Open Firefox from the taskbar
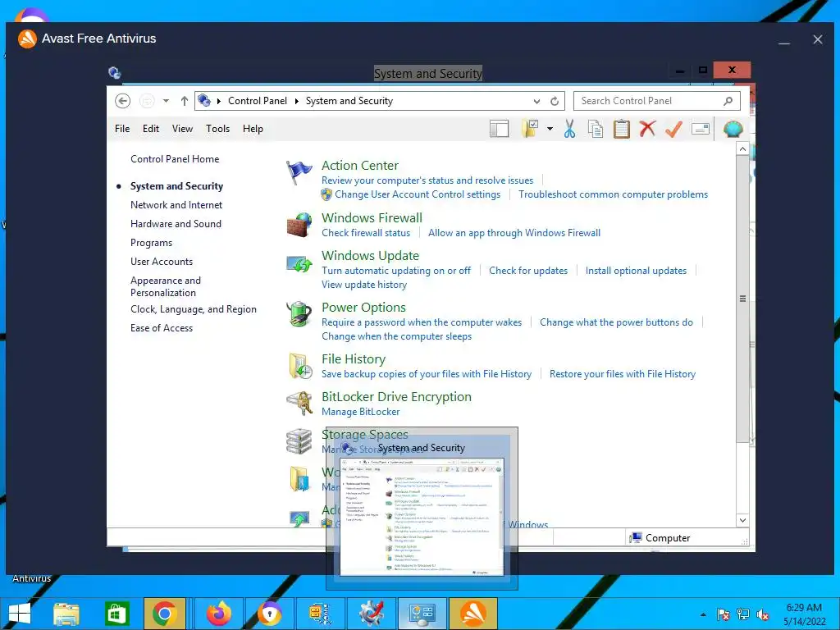 (218, 614)
